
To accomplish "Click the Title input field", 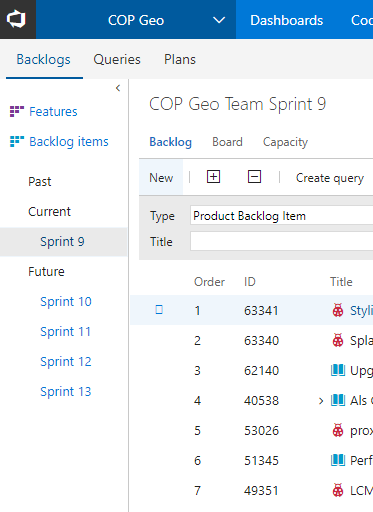I will [x=282, y=242].
